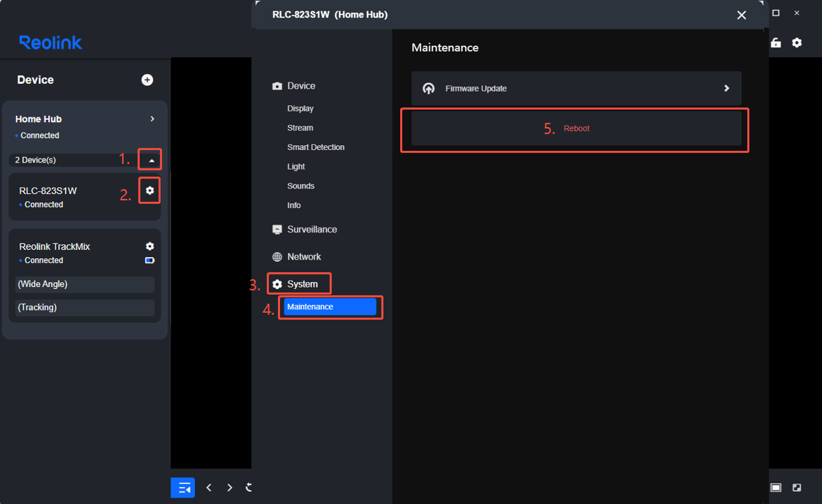Viewport: 822px width, 504px height.
Task: Open settings gear for Reolink TrackMix
Action: point(150,246)
